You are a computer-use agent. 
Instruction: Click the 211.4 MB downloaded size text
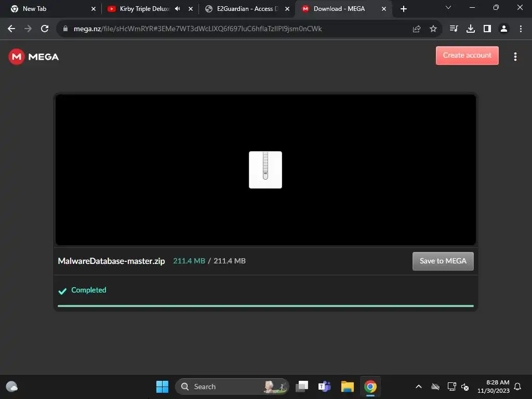(189, 261)
